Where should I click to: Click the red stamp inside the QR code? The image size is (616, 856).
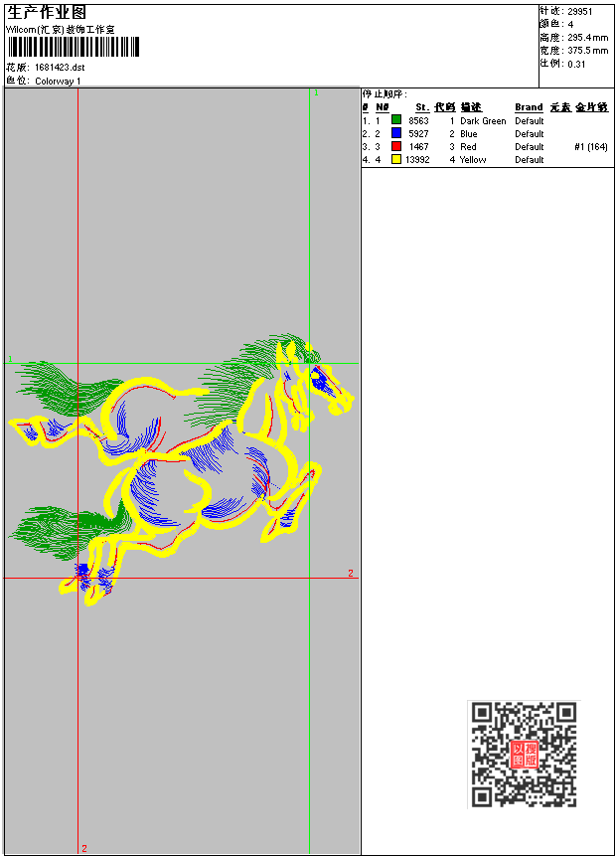tap(524, 755)
